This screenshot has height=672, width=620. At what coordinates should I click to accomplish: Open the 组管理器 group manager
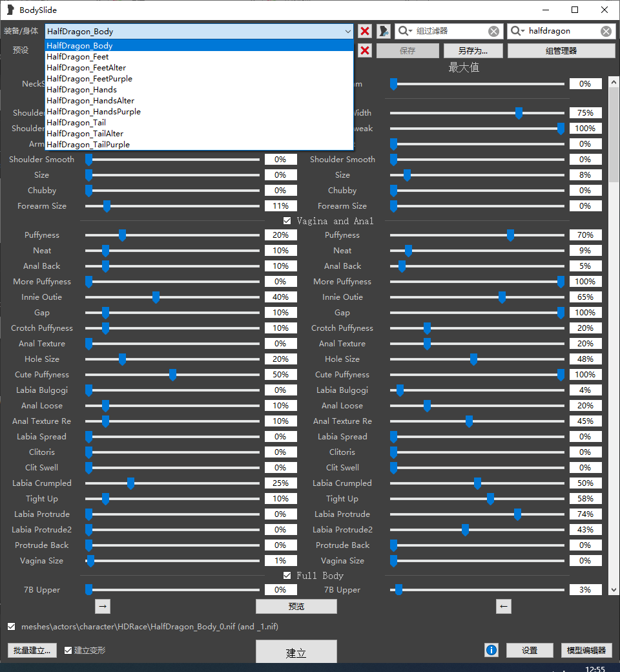pos(561,50)
